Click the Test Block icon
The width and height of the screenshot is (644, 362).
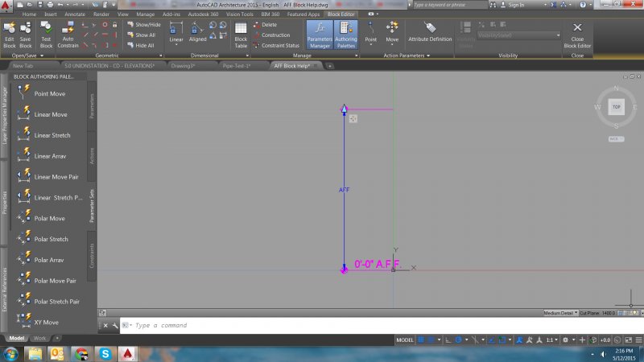(x=46, y=32)
